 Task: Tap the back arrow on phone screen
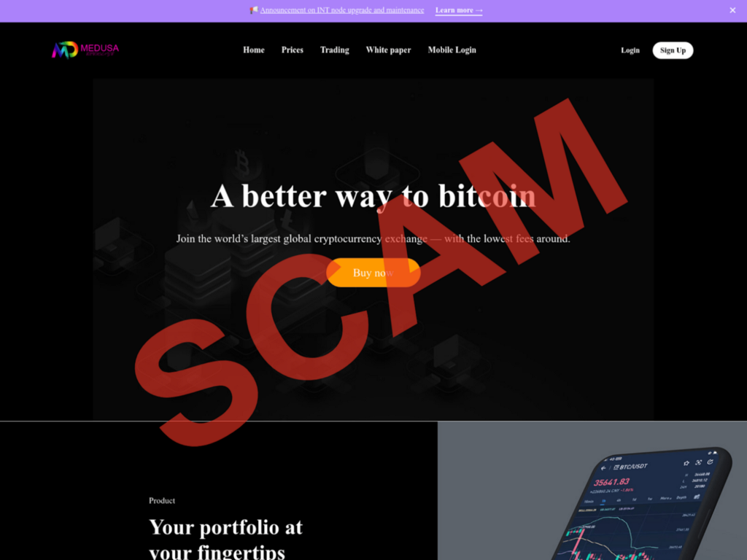point(603,468)
